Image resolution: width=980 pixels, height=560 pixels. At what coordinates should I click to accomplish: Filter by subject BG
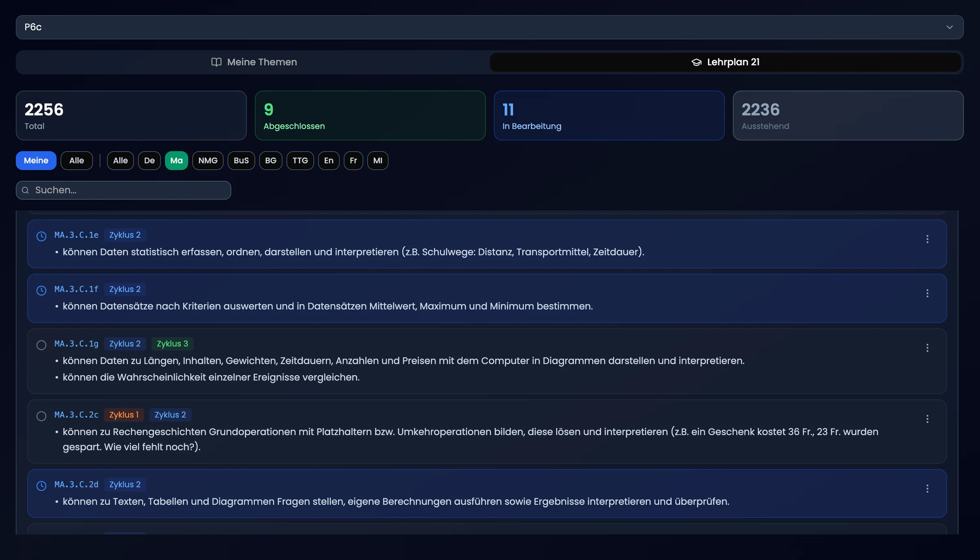271,161
